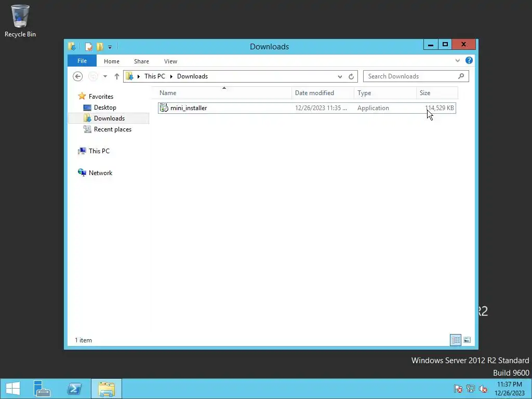The image size is (532, 399).
Task: Open Recent places in navigation pane
Action: pyautogui.click(x=113, y=129)
